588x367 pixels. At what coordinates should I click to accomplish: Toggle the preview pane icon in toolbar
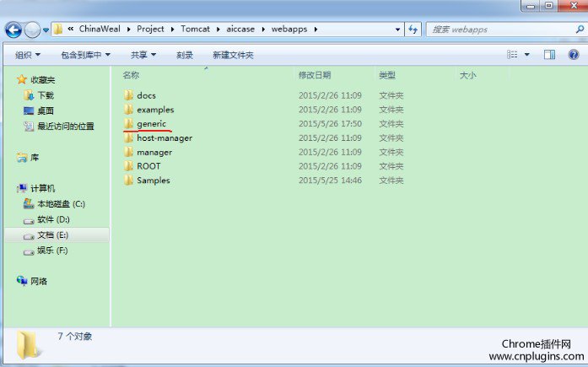[549, 55]
